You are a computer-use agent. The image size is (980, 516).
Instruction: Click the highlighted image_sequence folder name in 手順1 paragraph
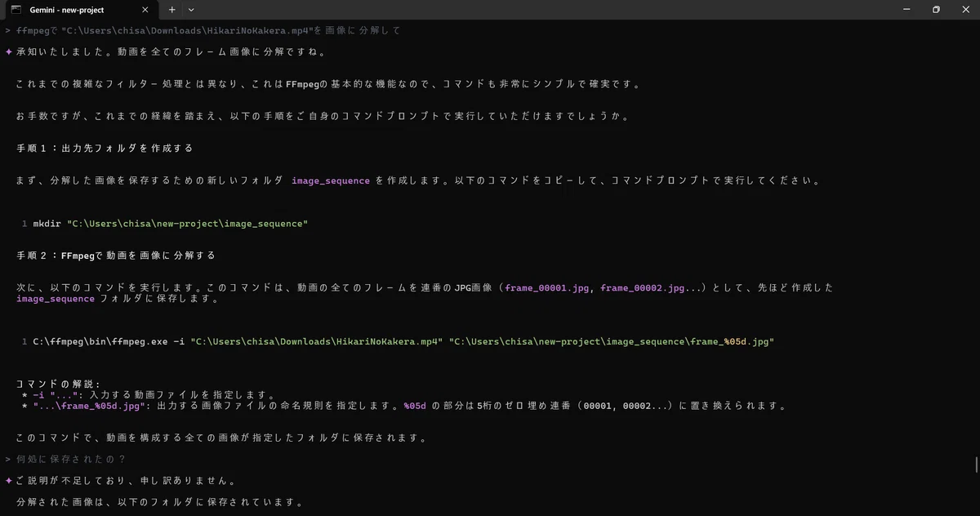331,180
